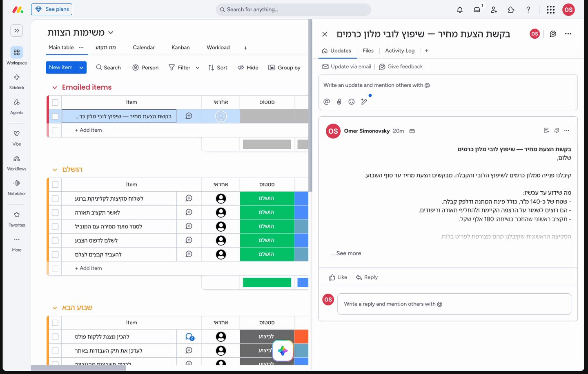
Task: Tick checkbox for לאשר תקציב תאורה
Action: coord(55,212)
